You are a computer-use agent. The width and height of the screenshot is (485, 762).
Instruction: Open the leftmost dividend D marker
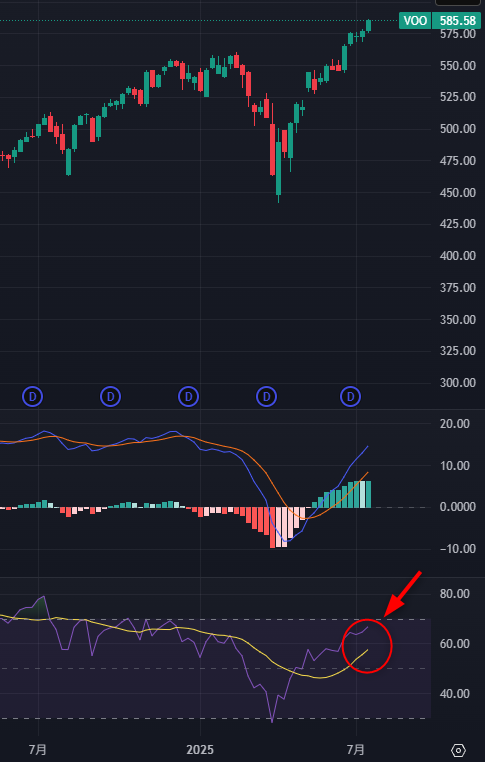(x=33, y=397)
